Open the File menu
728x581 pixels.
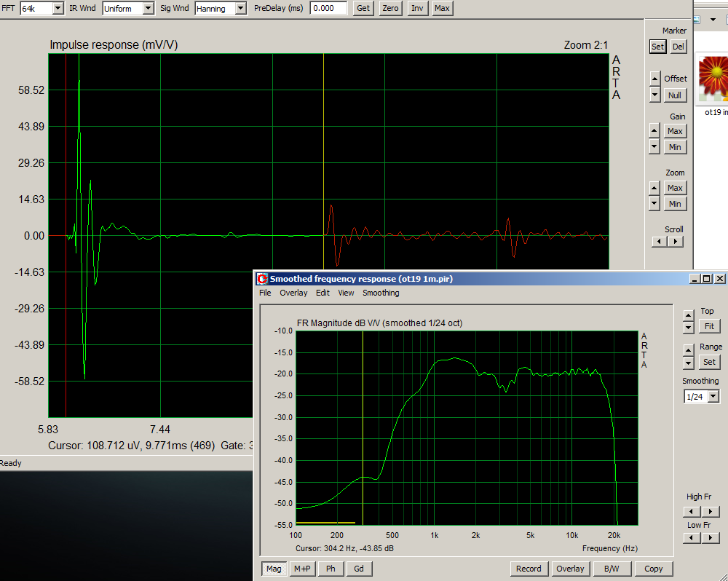[x=265, y=293]
